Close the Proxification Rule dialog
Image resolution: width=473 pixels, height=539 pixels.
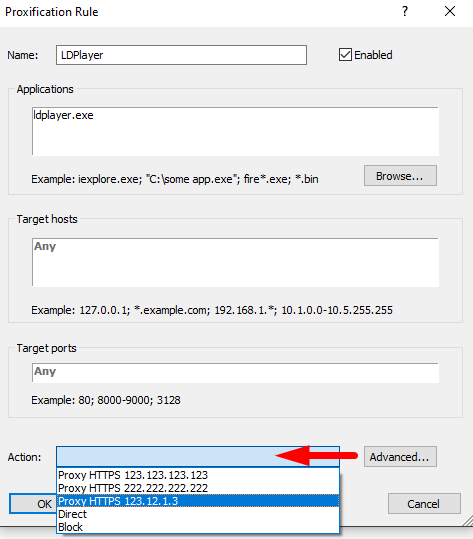(x=450, y=11)
